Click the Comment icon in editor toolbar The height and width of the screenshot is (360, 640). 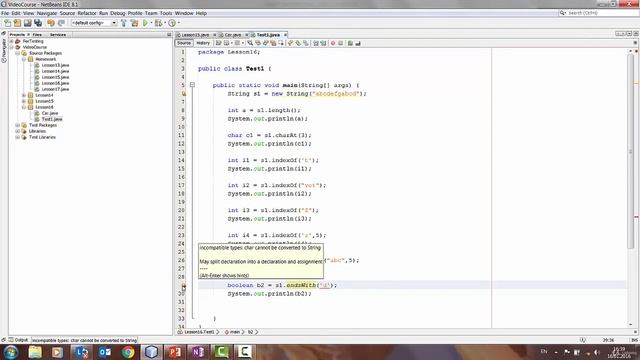(350, 43)
